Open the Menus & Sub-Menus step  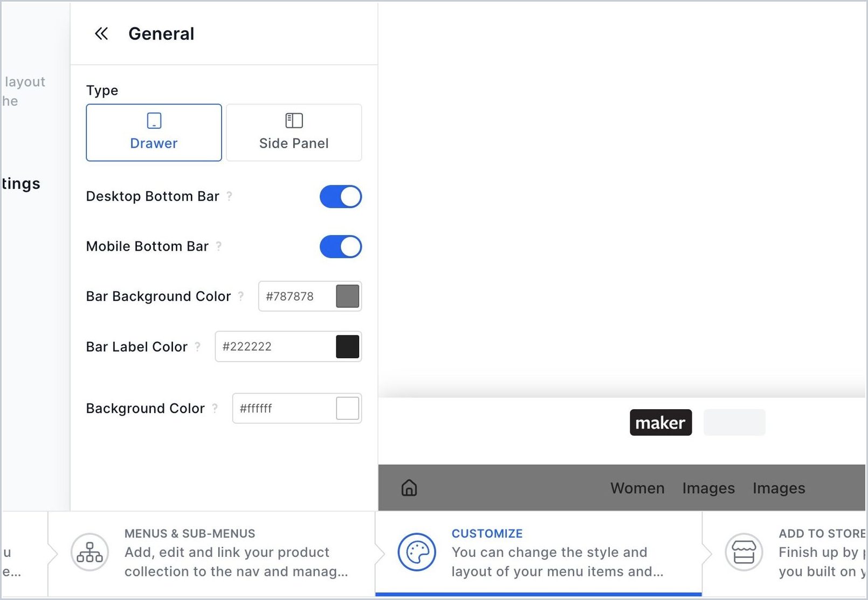[x=211, y=554]
